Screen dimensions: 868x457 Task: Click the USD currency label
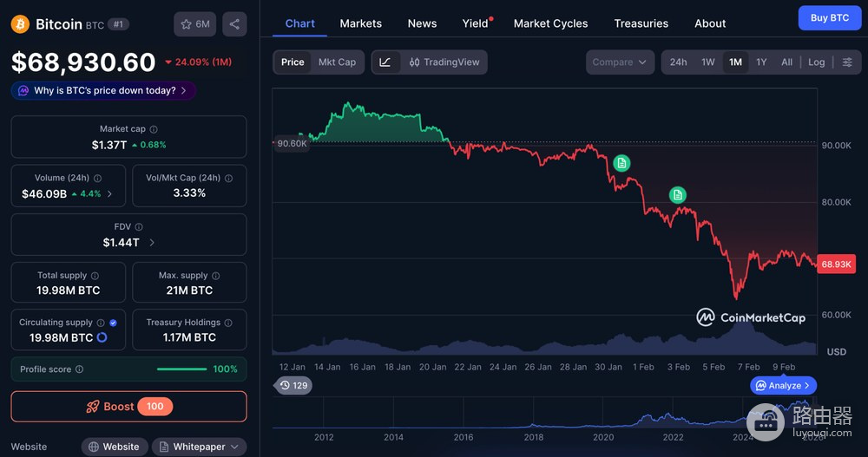click(x=836, y=352)
